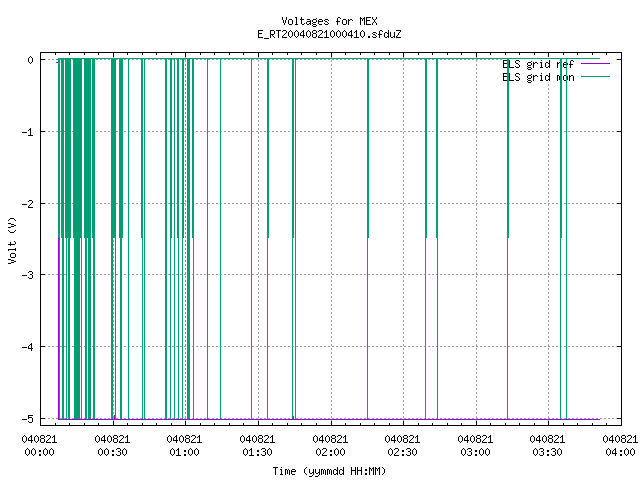Click the y-axis tick label '0'
This screenshot has width=640, height=480.
click(x=30, y=60)
